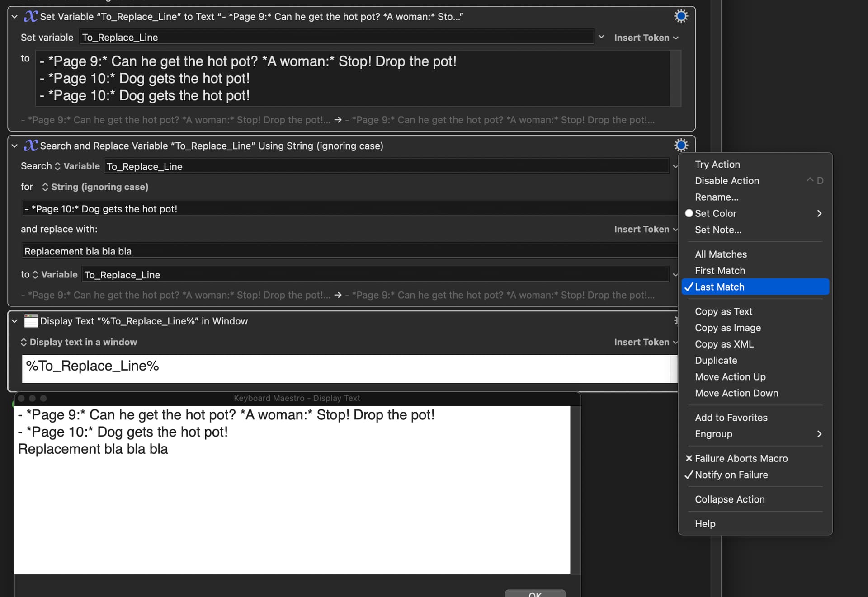Open Set Color submenu
Image resolution: width=868 pixels, height=597 pixels.
(x=755, y=213)
